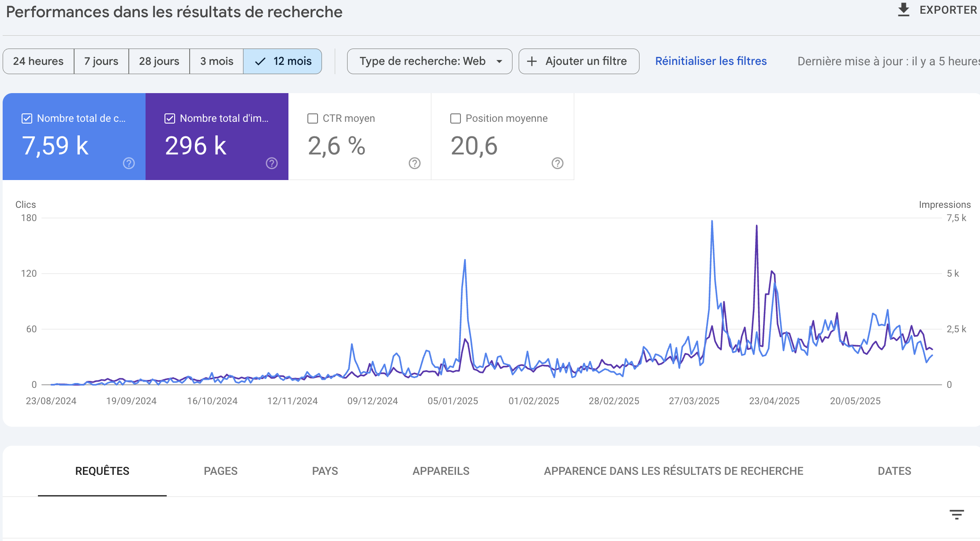Viewport: 980px width, 541px height.
Task: Click the 28/02/2025 date axis label
Action: [614, 401]
